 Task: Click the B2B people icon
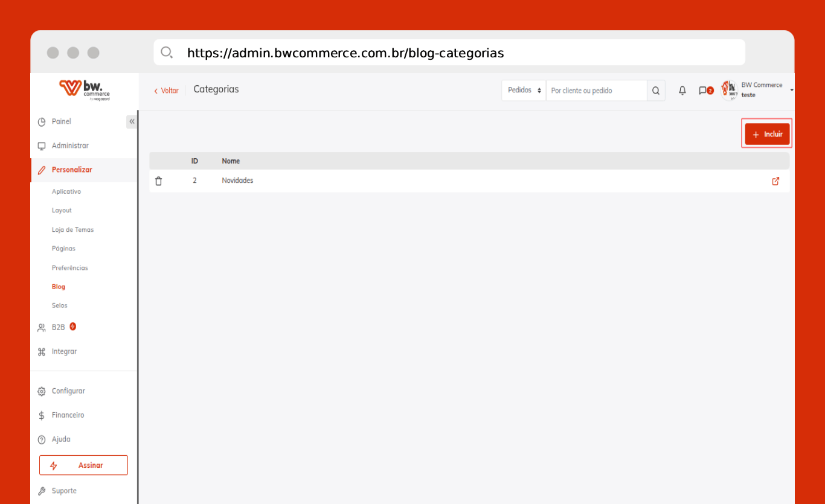42,328
